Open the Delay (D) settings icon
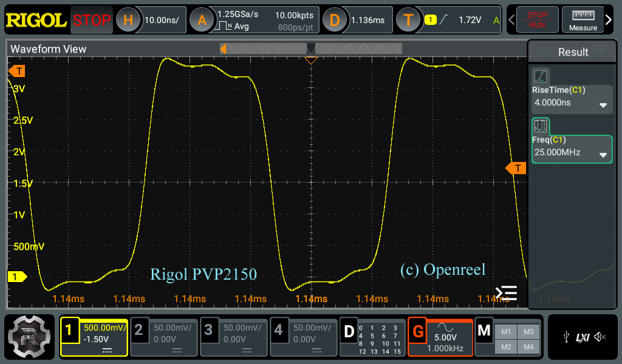The height and width of the screenshot is (364, 622). (x=335, y=20)
